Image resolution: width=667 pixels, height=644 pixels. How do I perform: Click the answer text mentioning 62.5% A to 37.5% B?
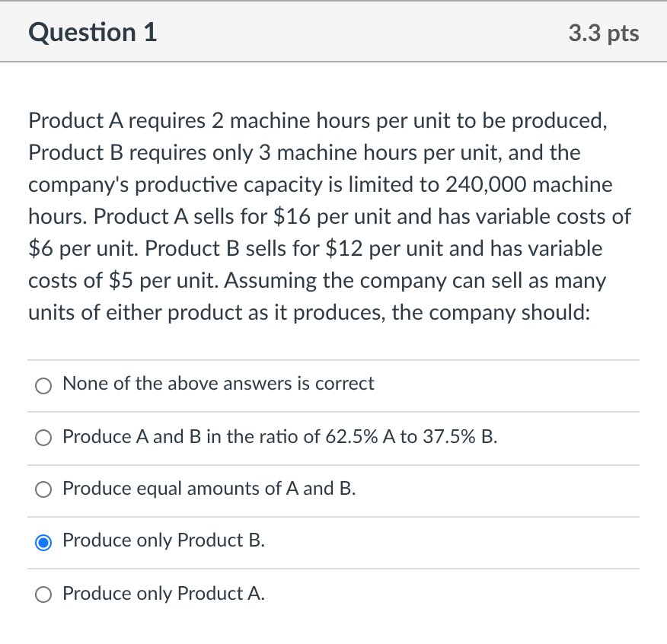[279, 437]
